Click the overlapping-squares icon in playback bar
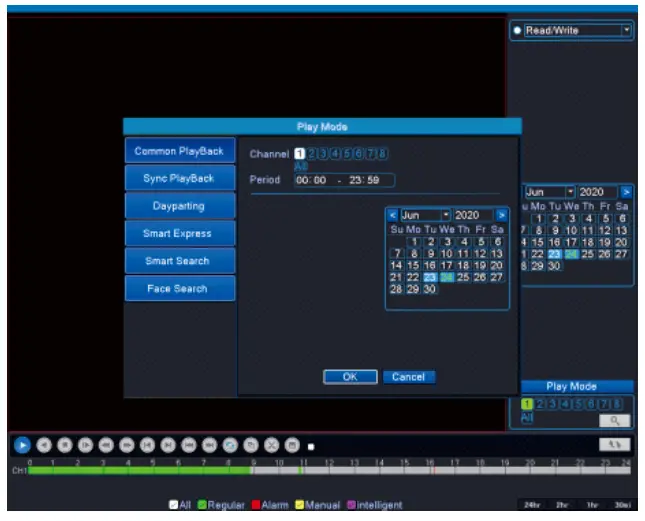 tap(251, 445)
